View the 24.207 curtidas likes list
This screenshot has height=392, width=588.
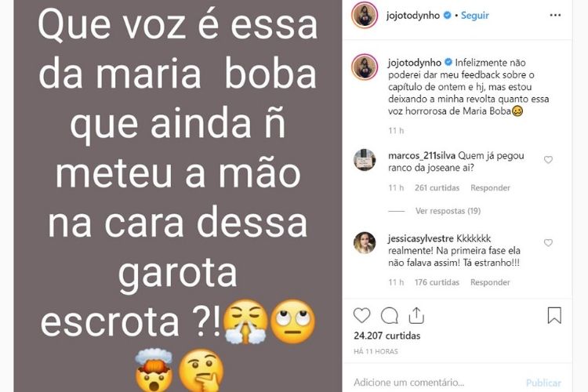point(387,336)
